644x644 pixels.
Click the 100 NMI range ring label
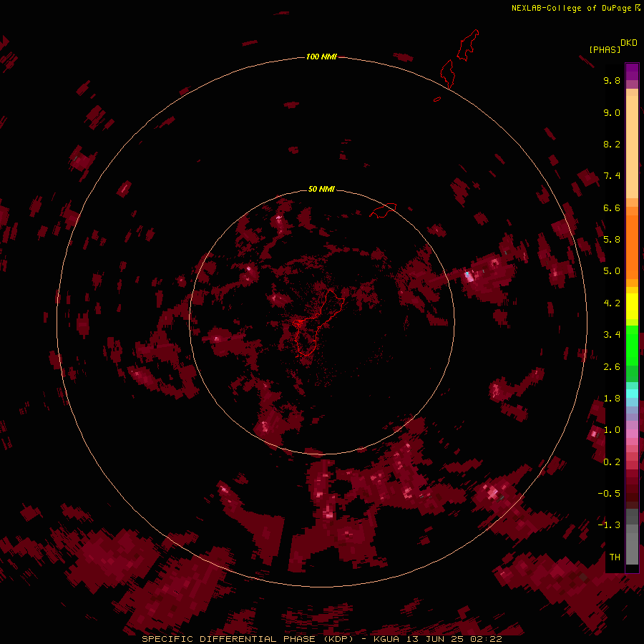click(x=321, y=57)
